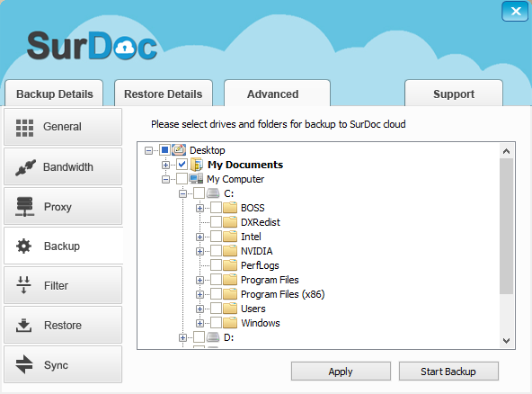Check the Program Files (x86) checkbox
The width and height of the screenshot is (532, 394).
216,294
